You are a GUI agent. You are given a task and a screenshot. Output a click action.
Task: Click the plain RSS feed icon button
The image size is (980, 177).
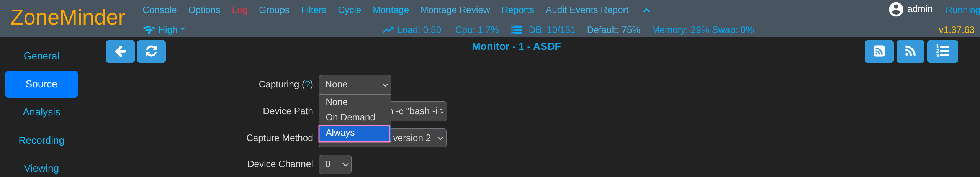tap(910, 51)
